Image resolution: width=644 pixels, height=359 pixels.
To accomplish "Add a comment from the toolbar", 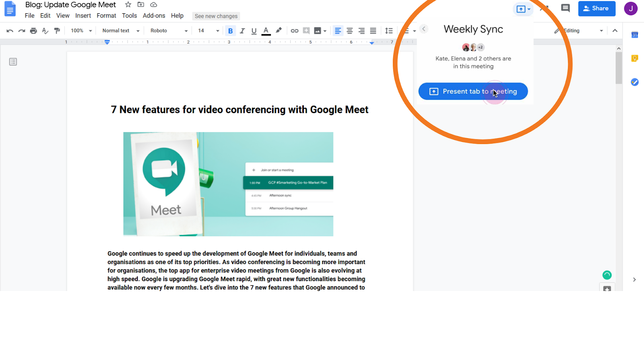I will [306, 31].
